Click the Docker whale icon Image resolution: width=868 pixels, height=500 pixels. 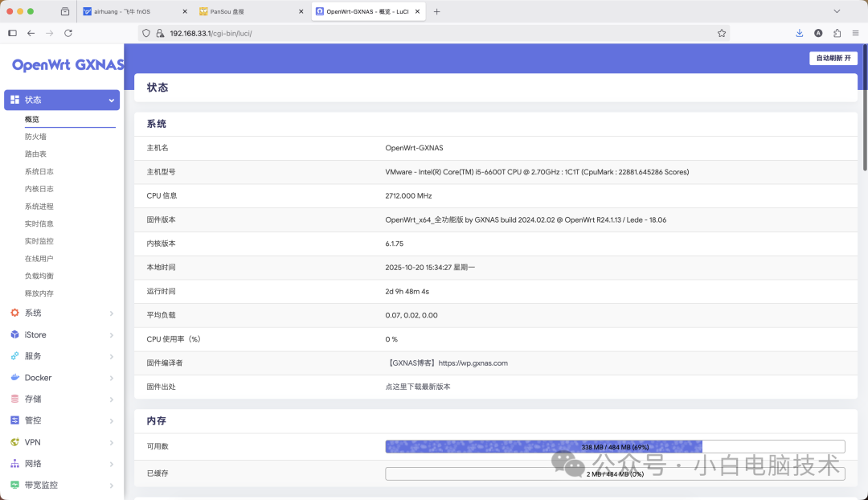point(15,378)
